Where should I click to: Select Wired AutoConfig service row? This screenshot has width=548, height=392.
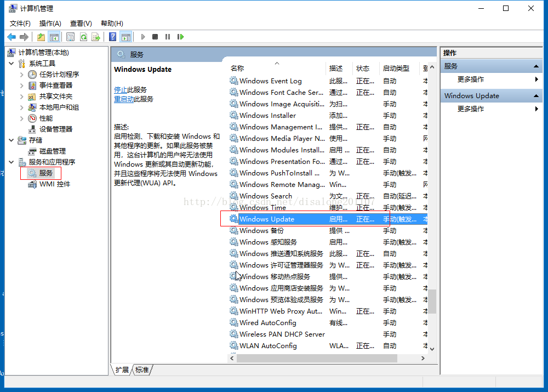click(328, 323)
